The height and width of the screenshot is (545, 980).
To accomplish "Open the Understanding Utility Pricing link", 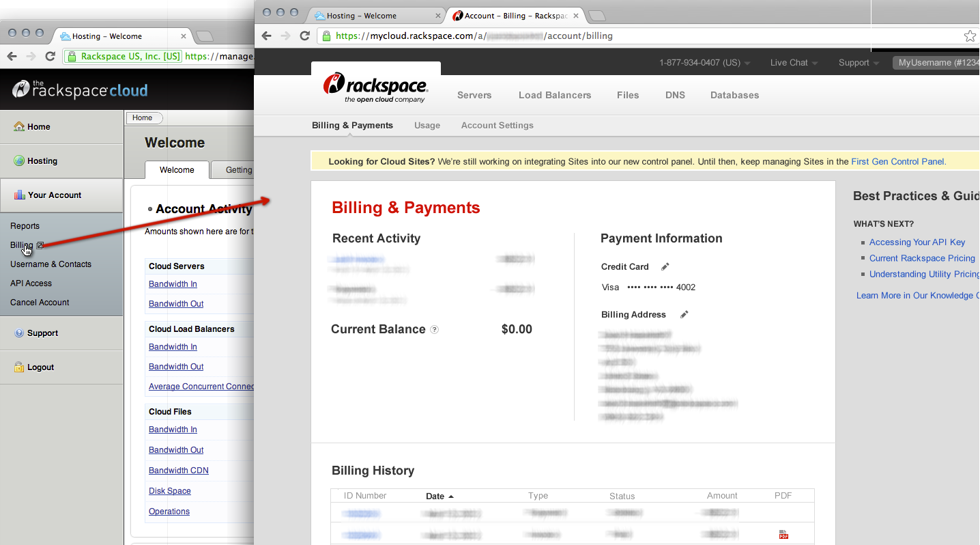I will pyautogui.click(x=924, y=274).
